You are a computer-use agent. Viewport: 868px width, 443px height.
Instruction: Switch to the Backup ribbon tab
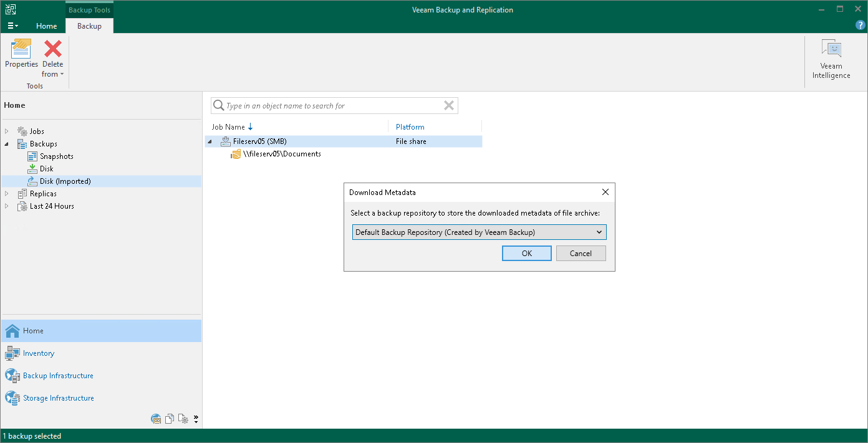pyautogui.click(x=89, y=26)
